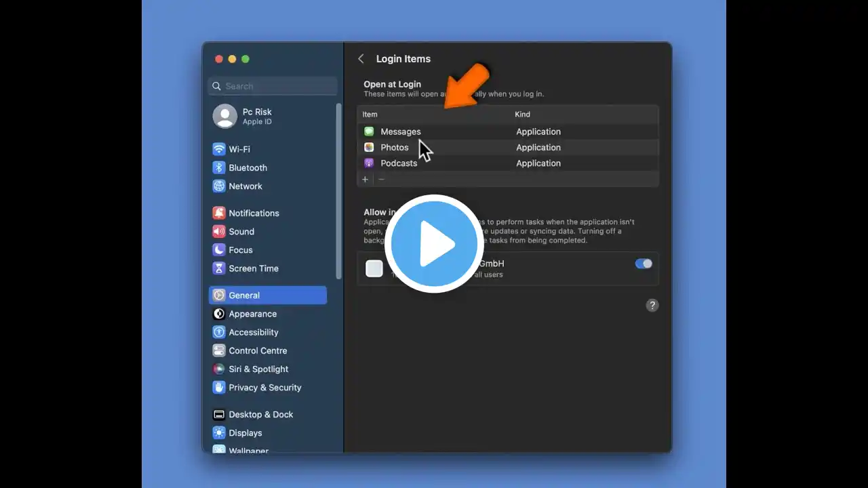Select the Accessibility icon in the sidebar
The image size is (868, 488).
(219, 332)
